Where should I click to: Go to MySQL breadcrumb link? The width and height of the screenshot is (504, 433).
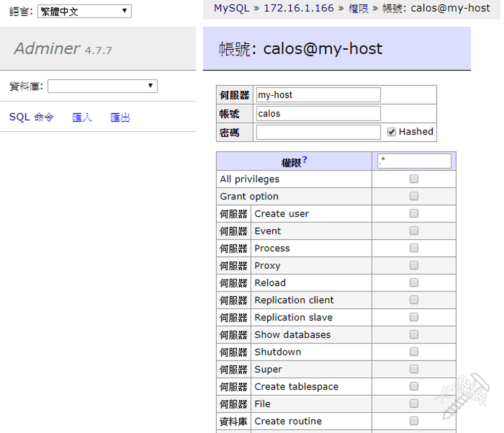[232, 8]
